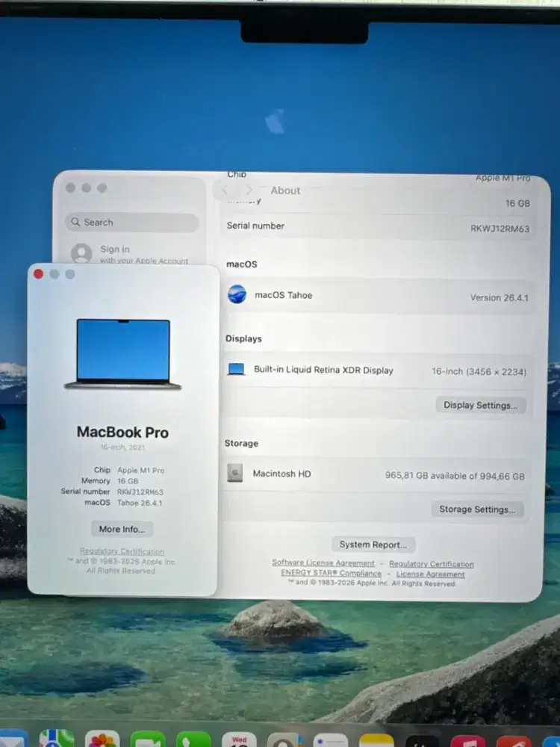Open Regulatory Certification link in System Settings
This screenshot has width=560, height=747.
click(x=432, y=563)
